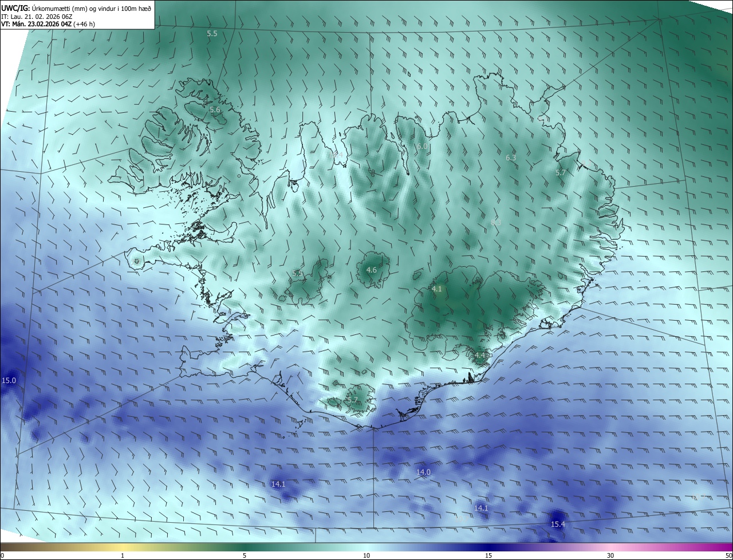Click the 4.1 value label on the map
This screenshot has width=733, height=560.
coord(437,289)
